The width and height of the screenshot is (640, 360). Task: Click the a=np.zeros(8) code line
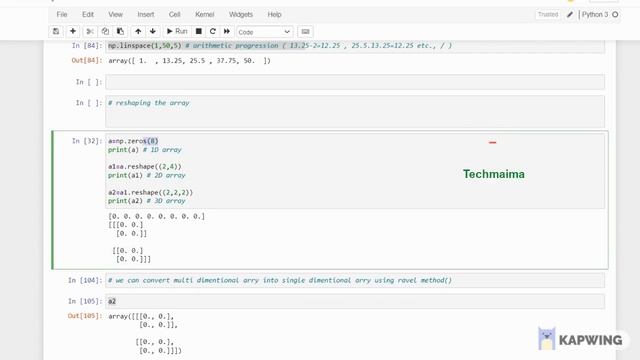[133, 141]
